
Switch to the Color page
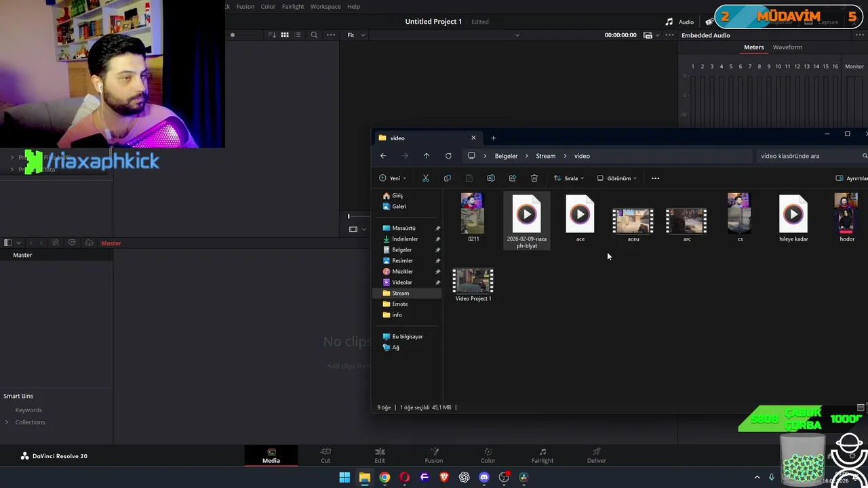tap(488, 455)
